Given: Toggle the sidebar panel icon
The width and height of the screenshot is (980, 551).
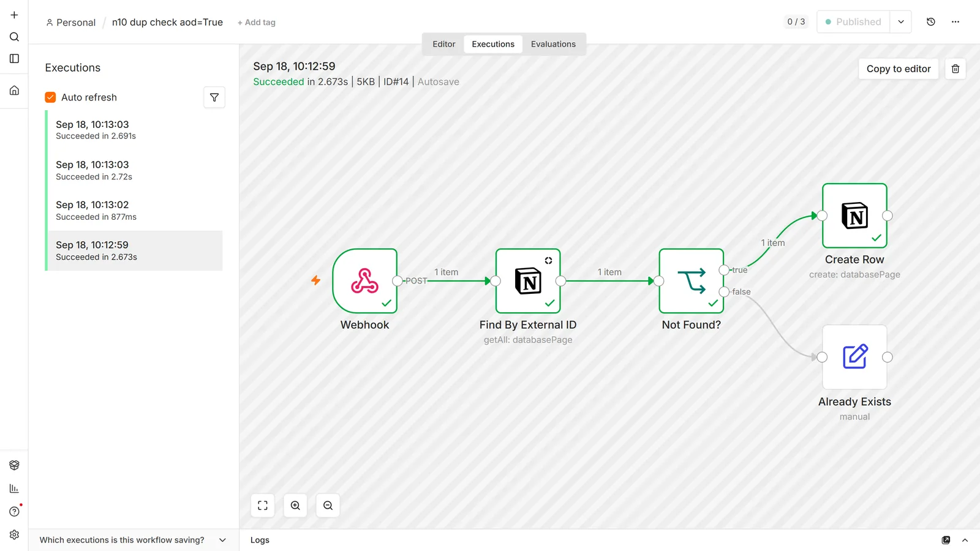Looking at the screenshot, I should click(x=14, y=59).
